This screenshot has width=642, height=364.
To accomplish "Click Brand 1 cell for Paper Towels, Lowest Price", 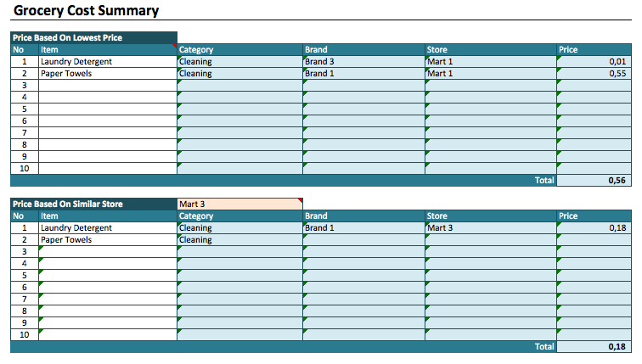I will pos(364,74).
